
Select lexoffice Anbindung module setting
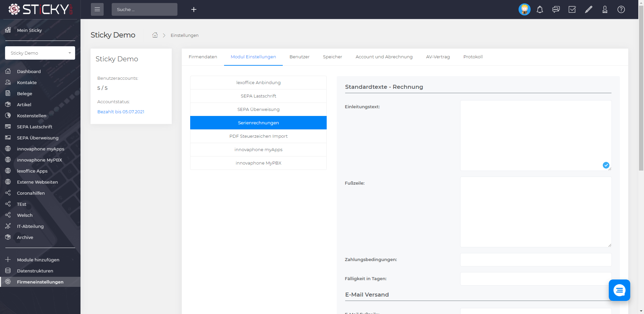coord(258,83)
